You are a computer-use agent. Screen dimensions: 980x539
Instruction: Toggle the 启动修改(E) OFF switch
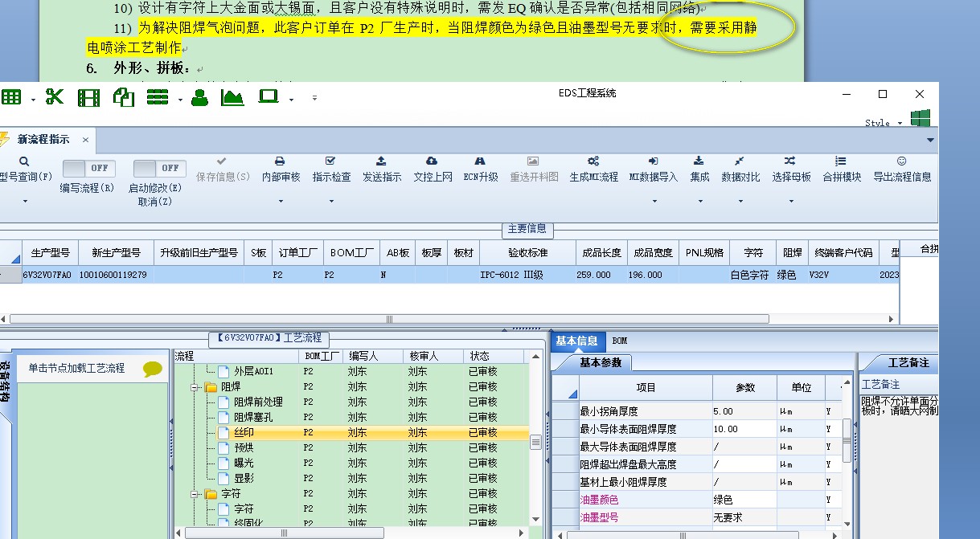(159, 169)
